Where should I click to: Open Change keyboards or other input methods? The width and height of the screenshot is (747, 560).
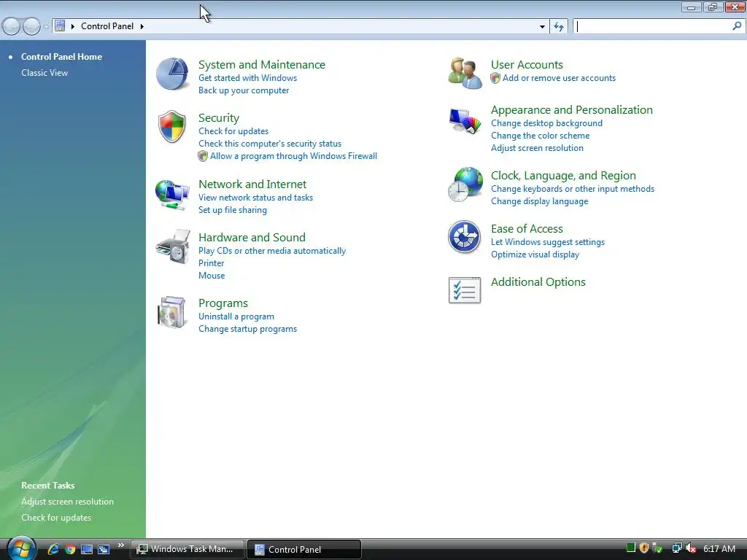[573, 189]
